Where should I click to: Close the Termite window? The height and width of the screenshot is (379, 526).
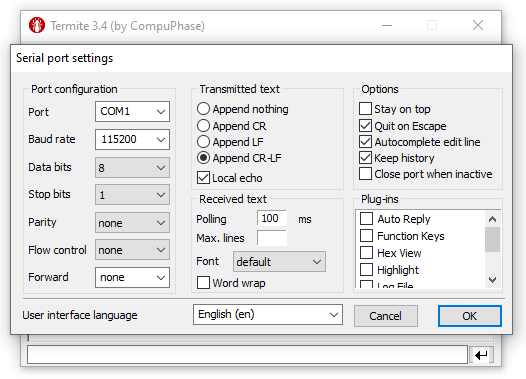(x=478, y=25)
